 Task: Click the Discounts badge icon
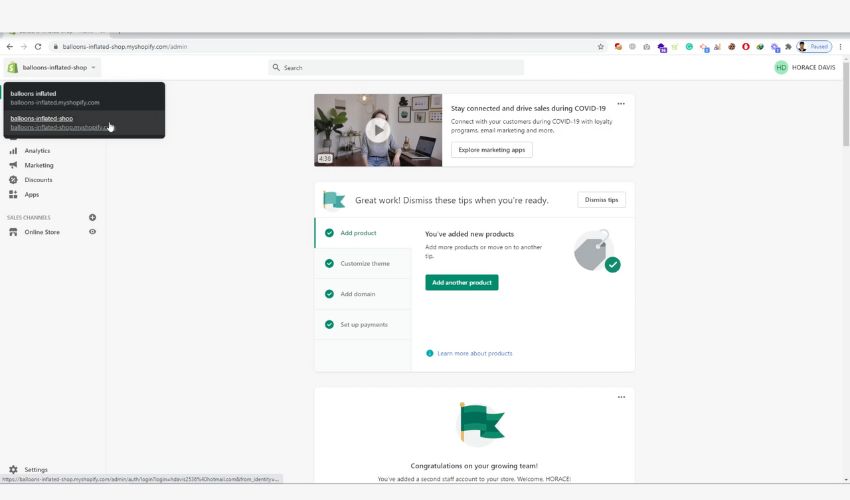(13, 180)
